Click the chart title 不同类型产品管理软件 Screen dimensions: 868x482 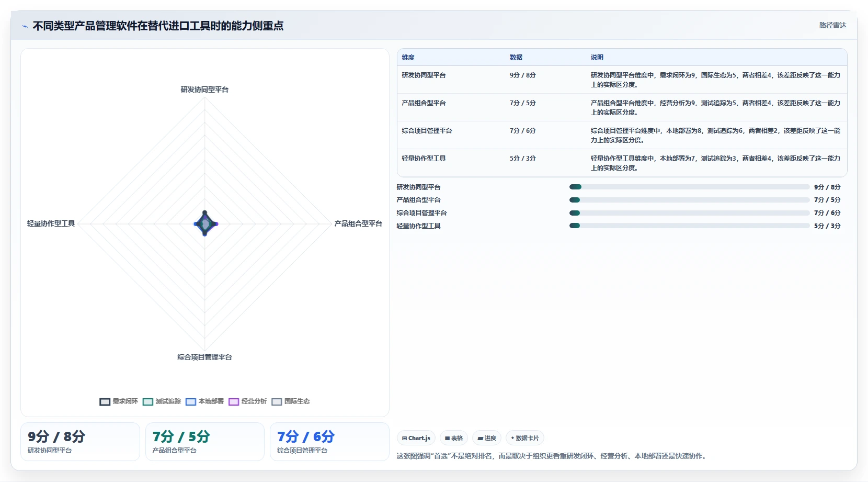(x=158, y=26)
